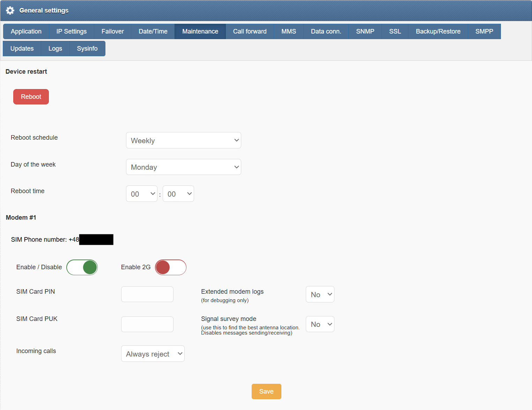Viewport: 532px width, 410px height.
Task: Click the red Reboot button
Action: (x=31, y=97)
